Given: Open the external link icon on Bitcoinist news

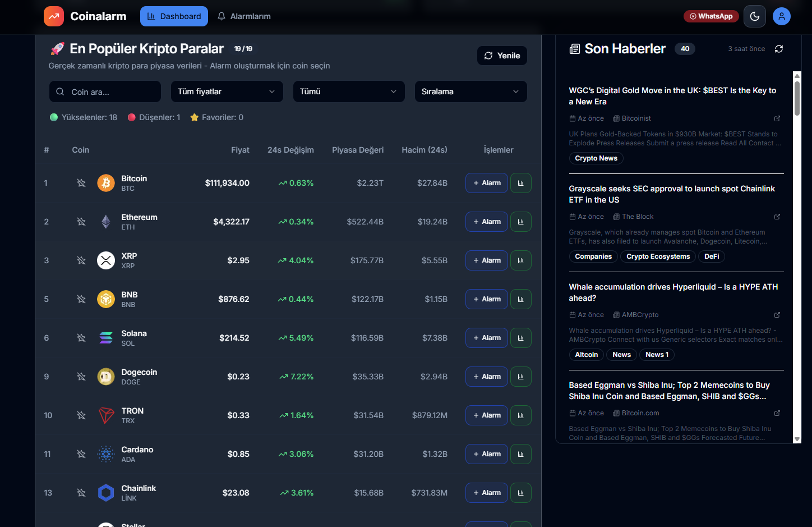Looking at the screenshot, I should pos(777,118).
